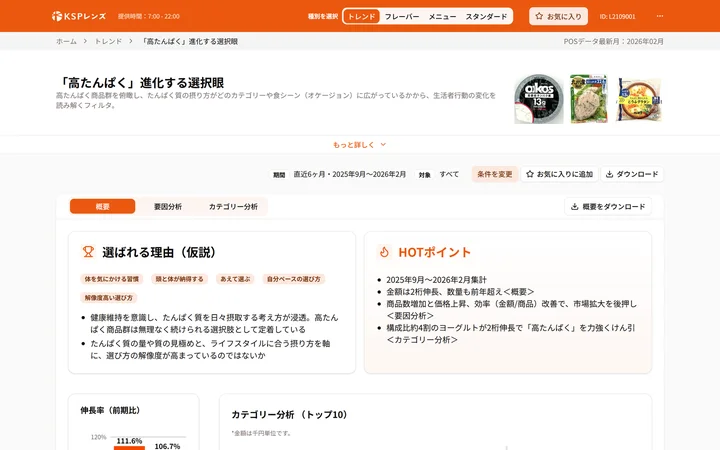Screen dimensions: 720x450
Task: Click the 構成比約4割のヨーグルト bullet
Action: click(x=511, y=334)
